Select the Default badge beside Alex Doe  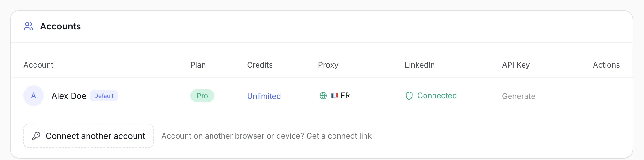[104, 96]
